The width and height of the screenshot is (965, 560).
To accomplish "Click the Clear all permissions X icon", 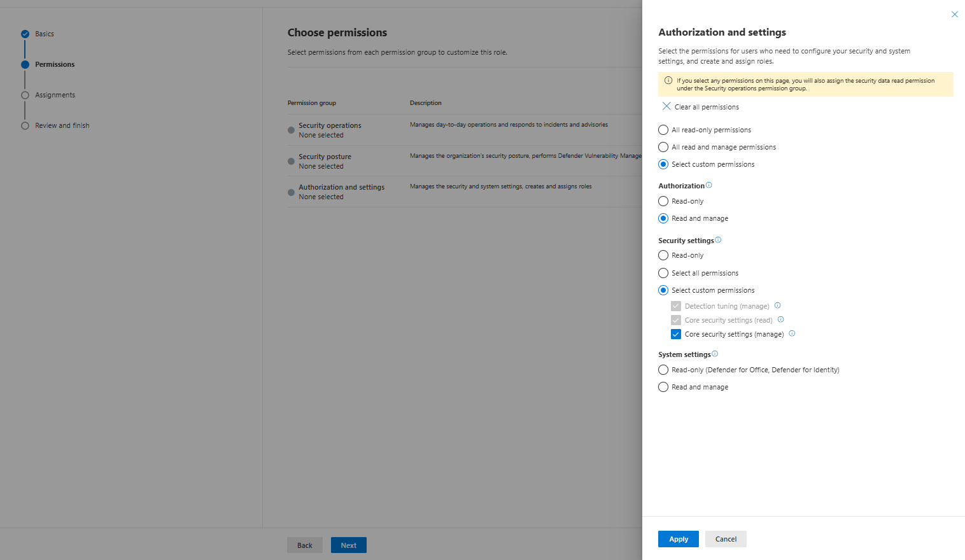I will tap(666, 106).
